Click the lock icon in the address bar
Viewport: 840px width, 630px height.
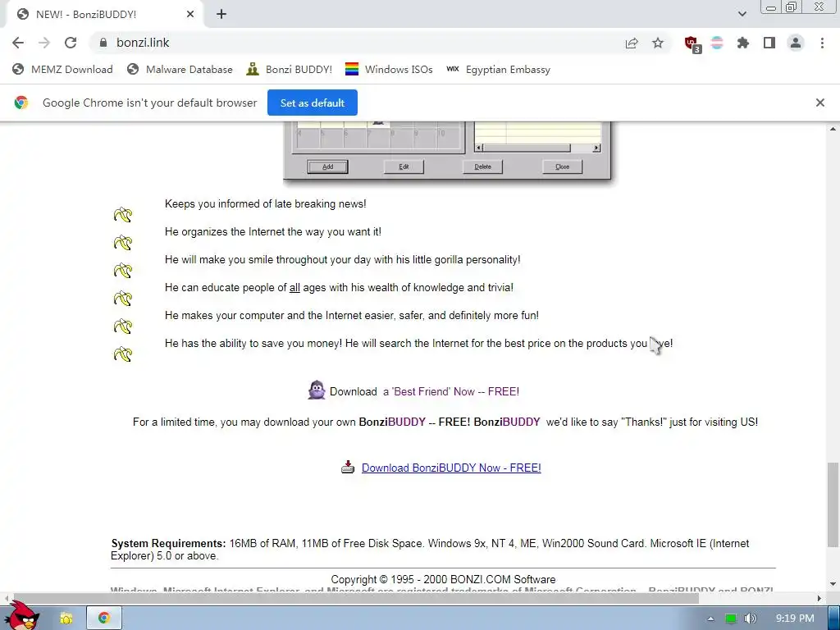103,43
